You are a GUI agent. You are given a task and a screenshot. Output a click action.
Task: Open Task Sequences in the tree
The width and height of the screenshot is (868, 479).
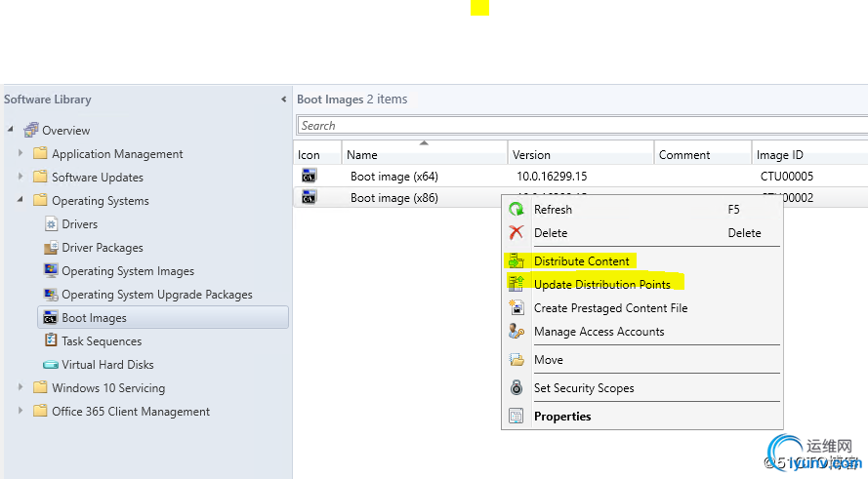(x=102, y=341)
